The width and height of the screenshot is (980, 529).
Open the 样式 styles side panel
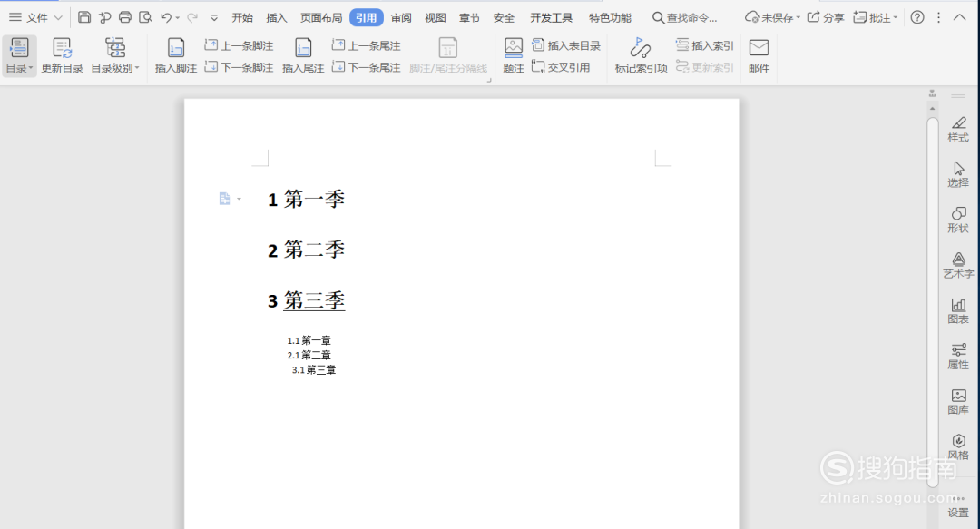pos(958,129)
